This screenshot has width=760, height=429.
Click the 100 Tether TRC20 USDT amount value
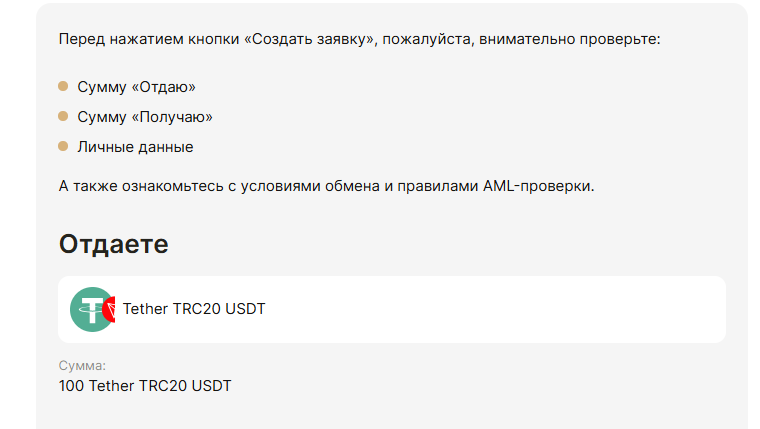pyautogui.click(x=145, y=385)
